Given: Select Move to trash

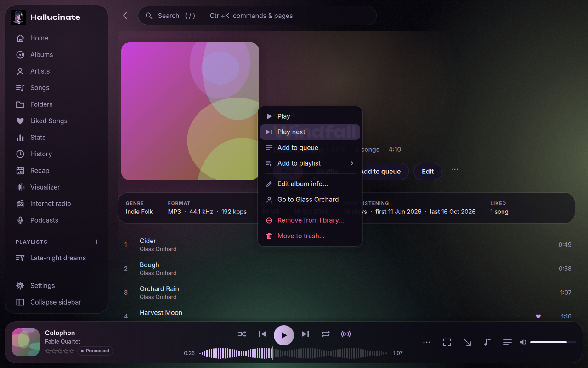Looking at the screenshot, I should pyautogui.click(x=310, y=236).
